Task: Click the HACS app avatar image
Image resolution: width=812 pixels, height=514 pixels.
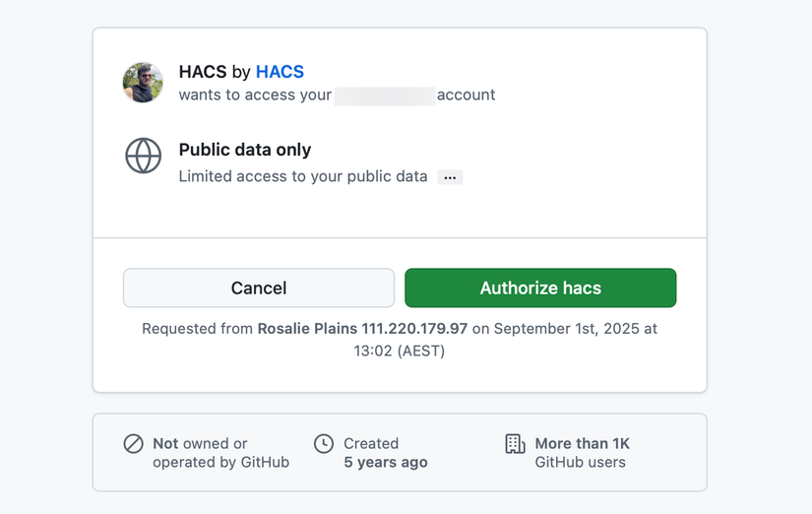Action: 143,83
